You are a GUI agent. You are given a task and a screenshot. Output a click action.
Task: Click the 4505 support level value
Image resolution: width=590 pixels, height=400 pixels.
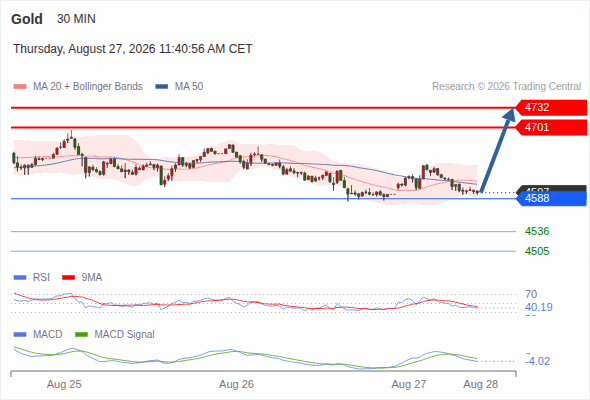click(537, 251)
